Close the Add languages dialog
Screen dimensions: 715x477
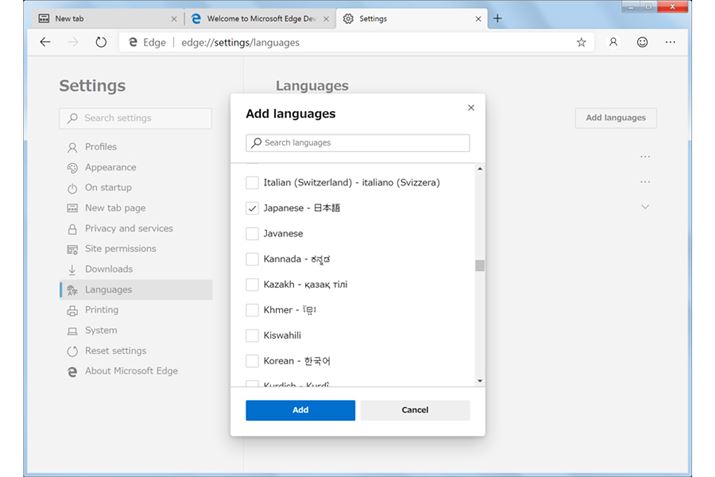[x=471, y=108]
